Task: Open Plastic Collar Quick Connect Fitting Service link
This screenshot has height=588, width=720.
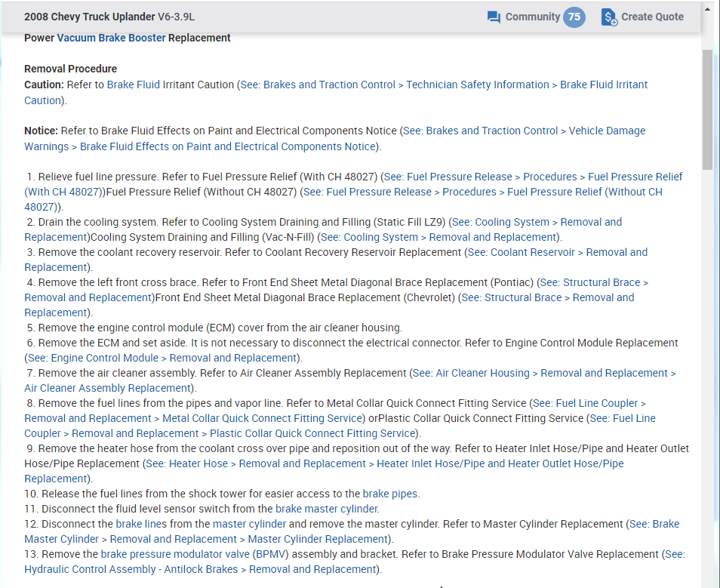Action: pos(340,426)
